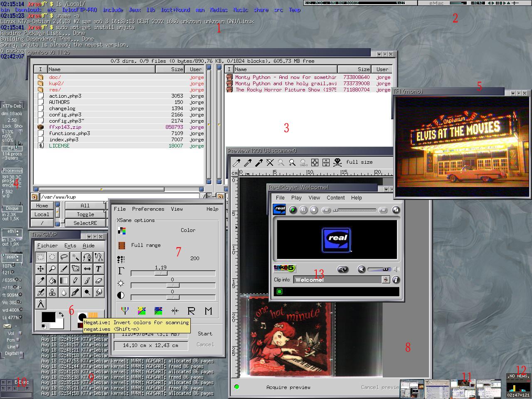The image size is (532, 399).
Task: Click the RealPlayer volume slider
Action: pyautogui.click(x=379, y=269)
